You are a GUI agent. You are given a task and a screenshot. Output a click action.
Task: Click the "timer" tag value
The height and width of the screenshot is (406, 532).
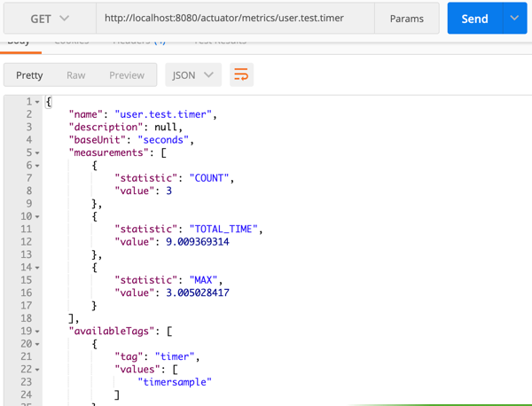(x=175, y=356)
